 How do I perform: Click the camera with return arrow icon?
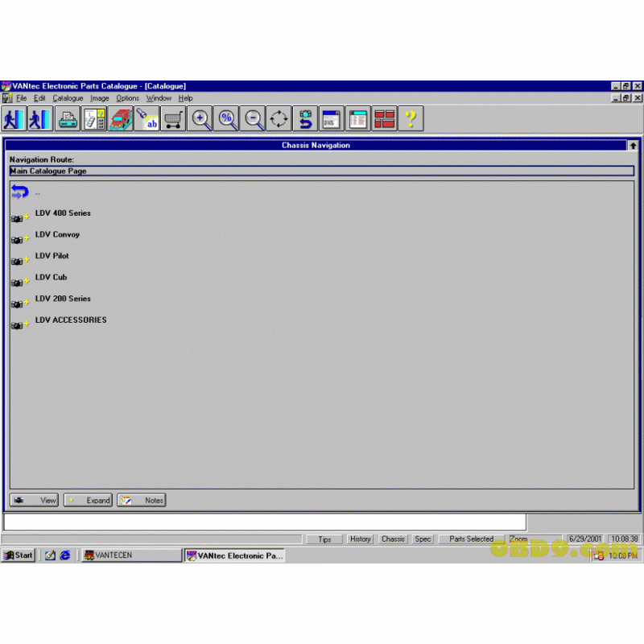(x=305, y=119)
